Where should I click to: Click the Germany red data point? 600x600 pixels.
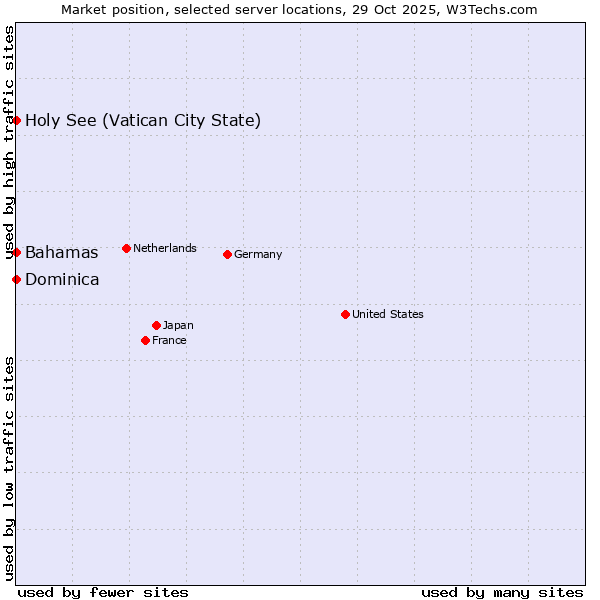click(x=227, y=254)
